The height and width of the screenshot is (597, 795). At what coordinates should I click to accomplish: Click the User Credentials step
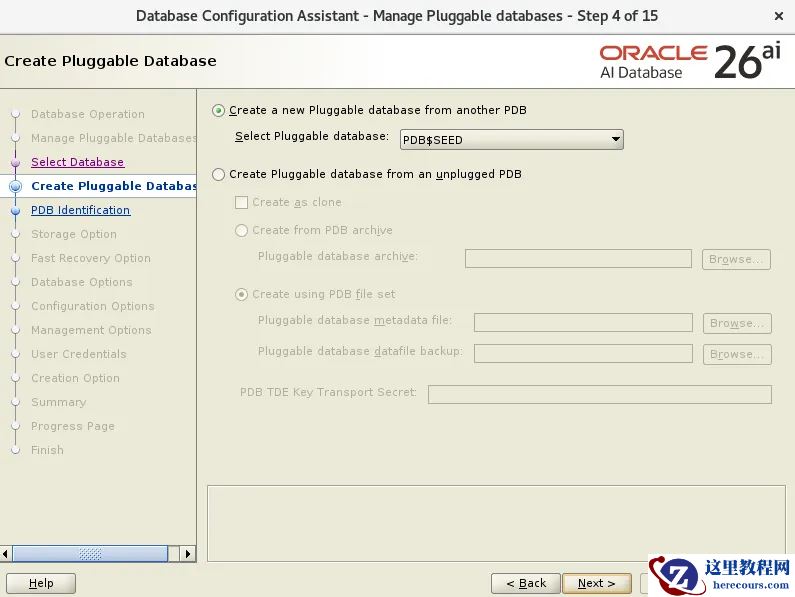point(79,354)
